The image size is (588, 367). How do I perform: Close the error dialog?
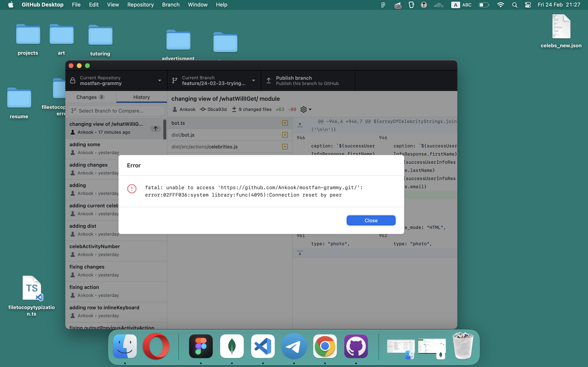tap(371, 220)
